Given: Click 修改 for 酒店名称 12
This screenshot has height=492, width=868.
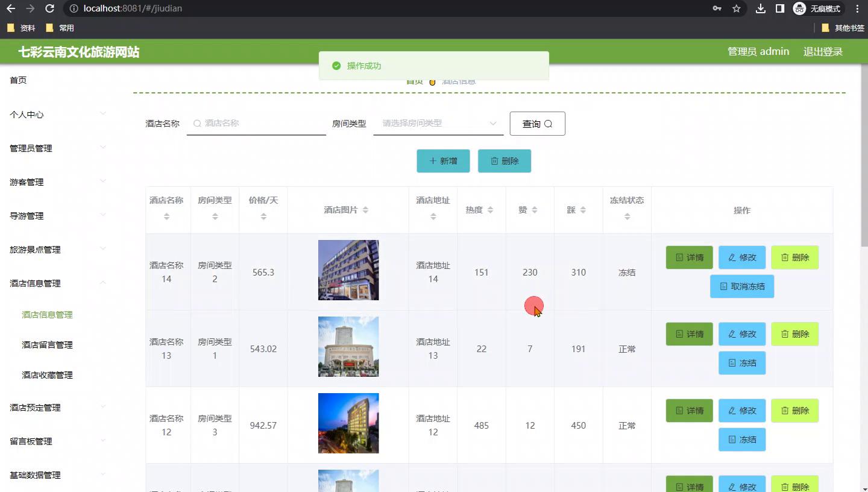Looking at the screenshot, I should [742, 411].
